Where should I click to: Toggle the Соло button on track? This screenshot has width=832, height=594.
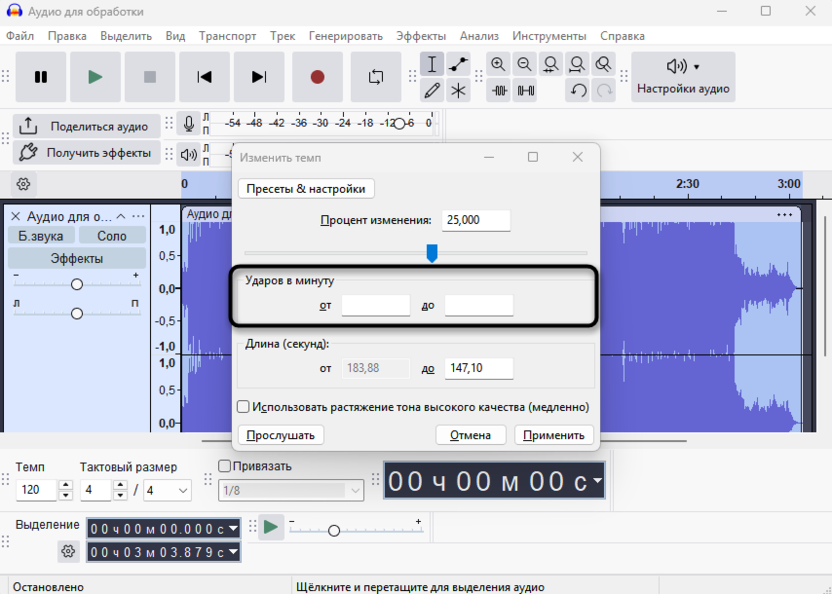(x=112, y=236)
